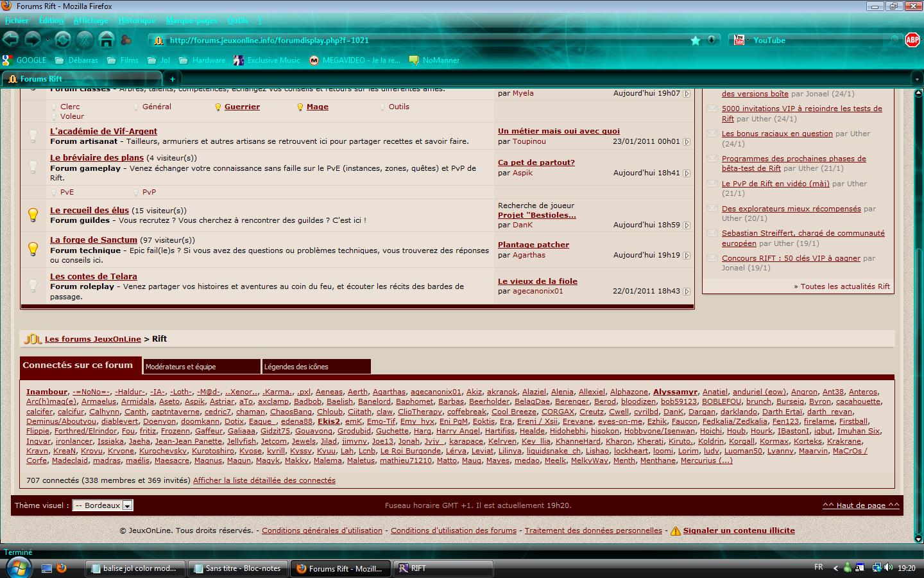Image resolution: width=924 pixels, height=578 pixels.
Task: Open the Films bookmarks folder
Action: [x=123, y=60]
